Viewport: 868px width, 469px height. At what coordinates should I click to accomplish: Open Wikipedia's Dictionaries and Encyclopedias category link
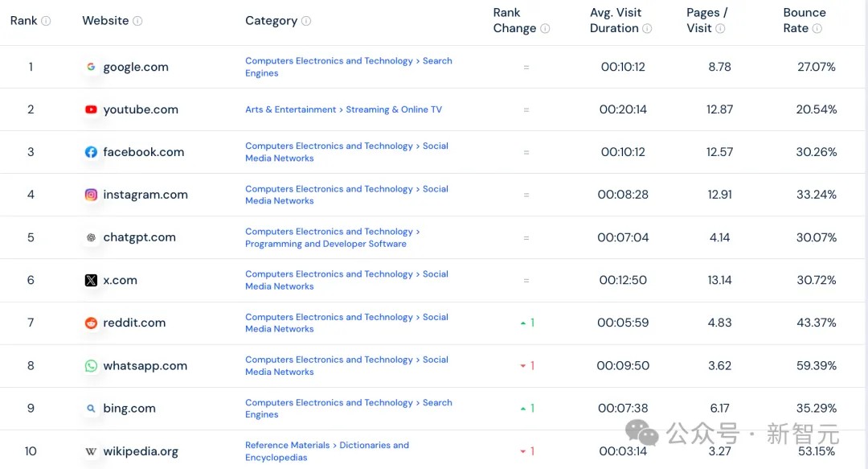click(327, 451)
